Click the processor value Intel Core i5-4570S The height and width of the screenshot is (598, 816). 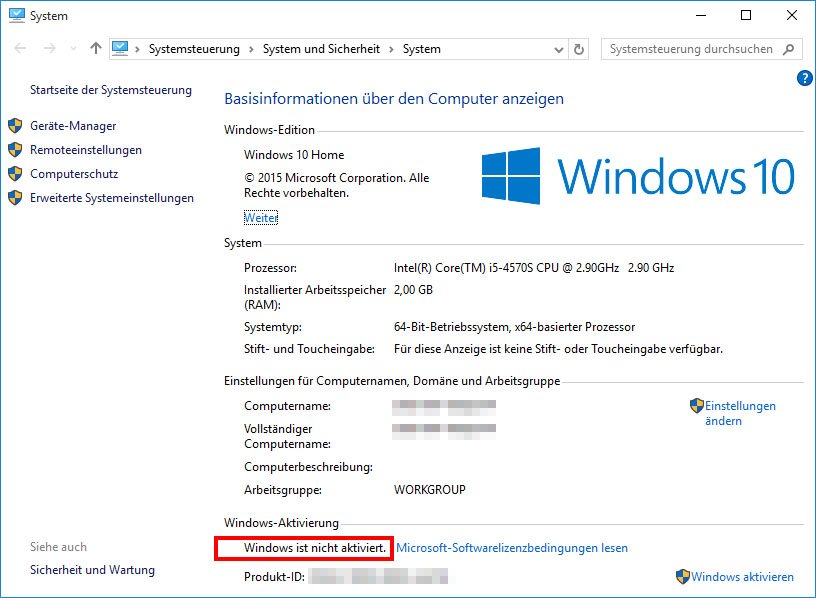534,268
